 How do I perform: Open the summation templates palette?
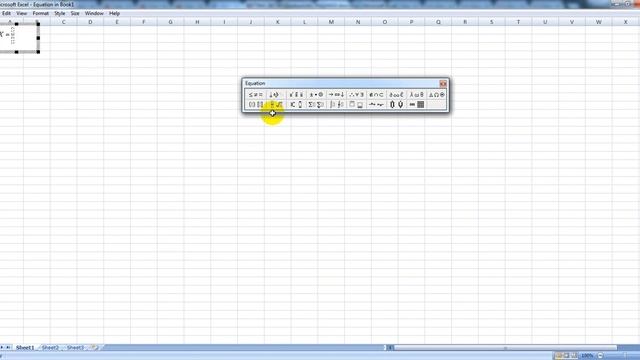(x=316, y=105)
